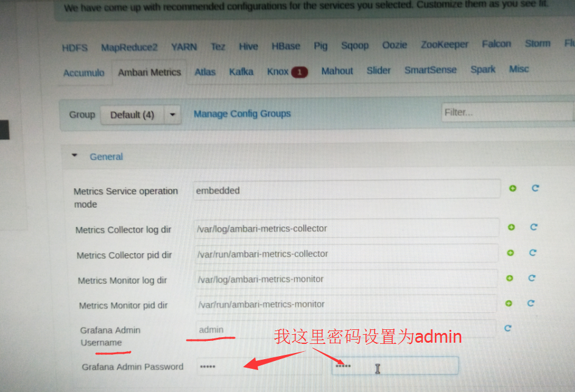Click green override icon for Metrics Monitor pid dir

click(508, 303)
